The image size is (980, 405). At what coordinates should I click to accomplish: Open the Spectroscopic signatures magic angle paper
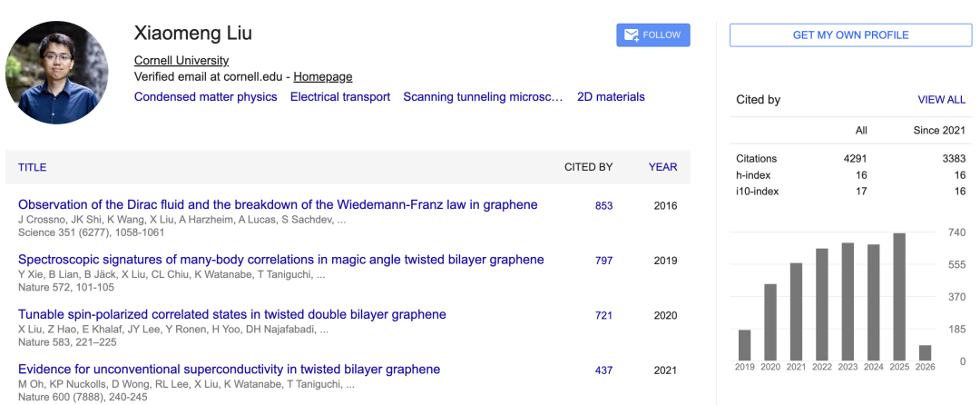[x=281, y=260]
